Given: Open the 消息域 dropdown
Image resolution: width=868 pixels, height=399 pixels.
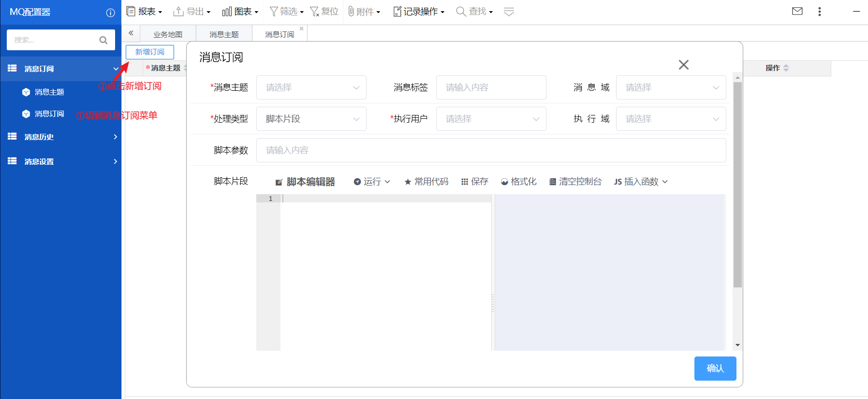Looking at the screenshot, I should [x=671, y=87].
